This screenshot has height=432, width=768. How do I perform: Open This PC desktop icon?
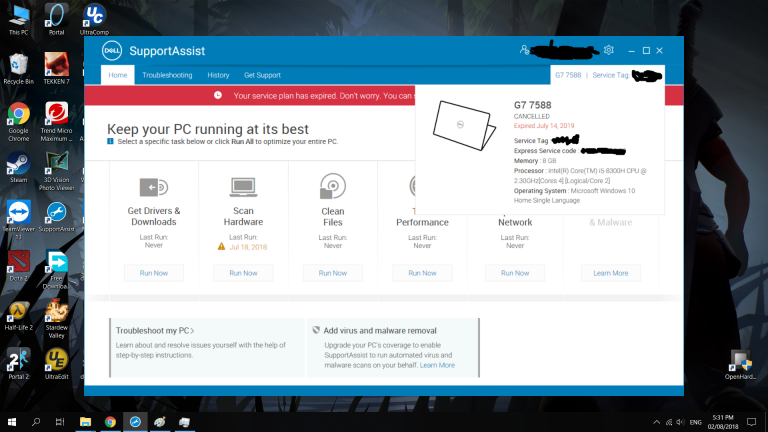point(19,20)
